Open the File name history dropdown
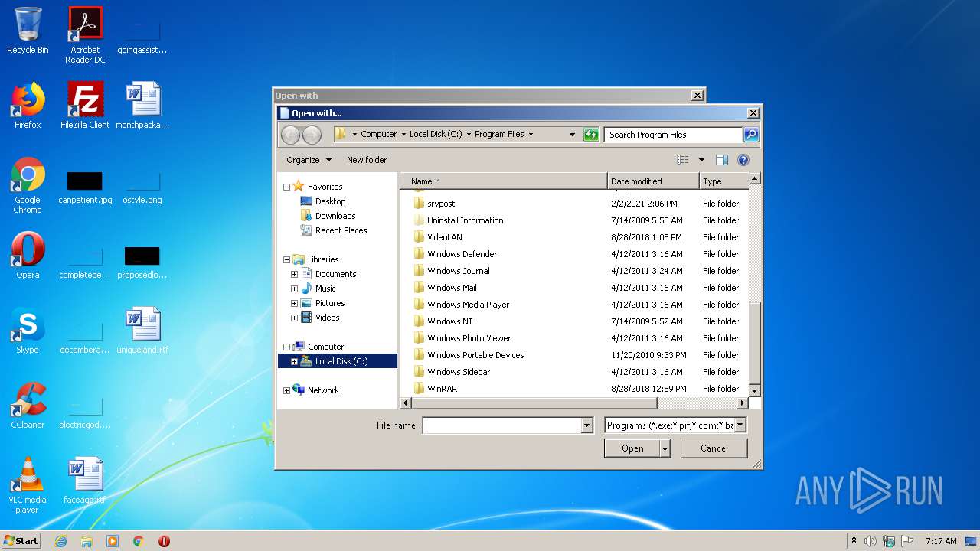This screenshot has height=551, width=980. coord(587,425)
